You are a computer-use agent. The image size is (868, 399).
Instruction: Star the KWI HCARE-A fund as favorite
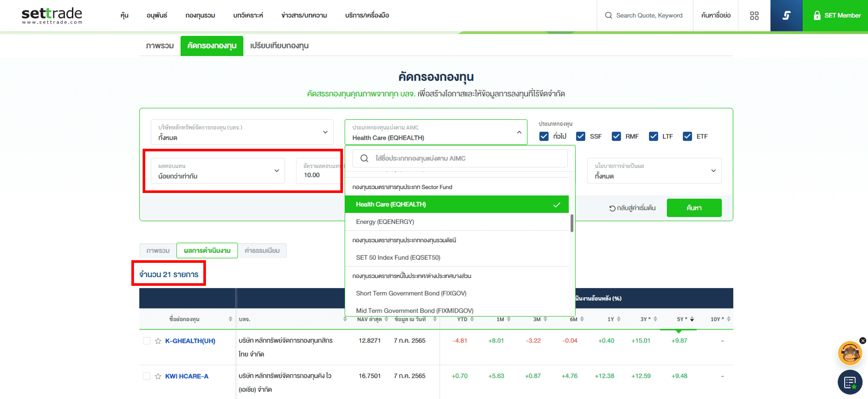pos(158,376)
